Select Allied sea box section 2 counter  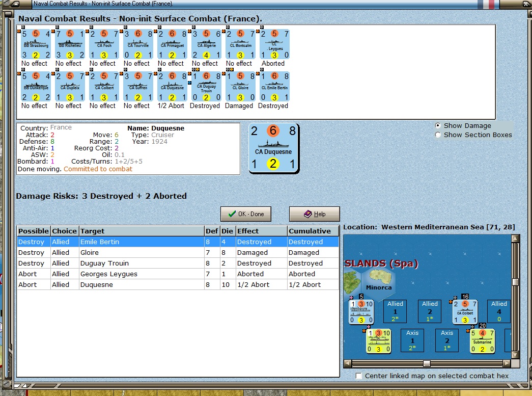[x=430, y=311]
